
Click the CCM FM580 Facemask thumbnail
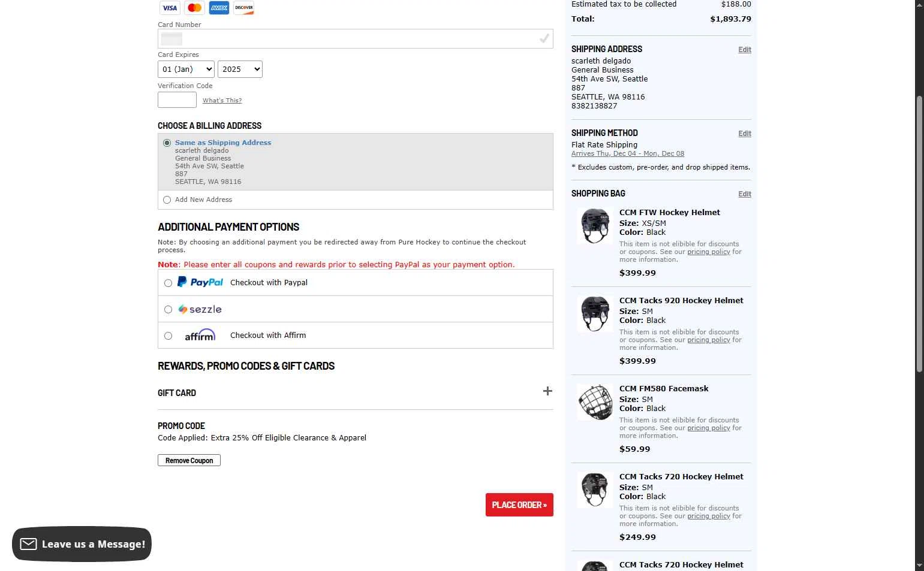(x=595, y=402)
